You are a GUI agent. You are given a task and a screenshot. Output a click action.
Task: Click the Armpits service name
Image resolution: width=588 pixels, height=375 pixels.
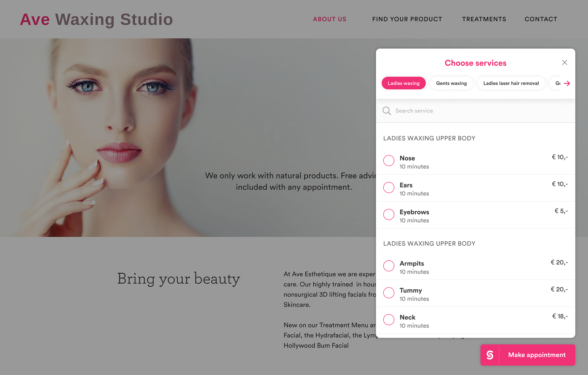point(412,263)
